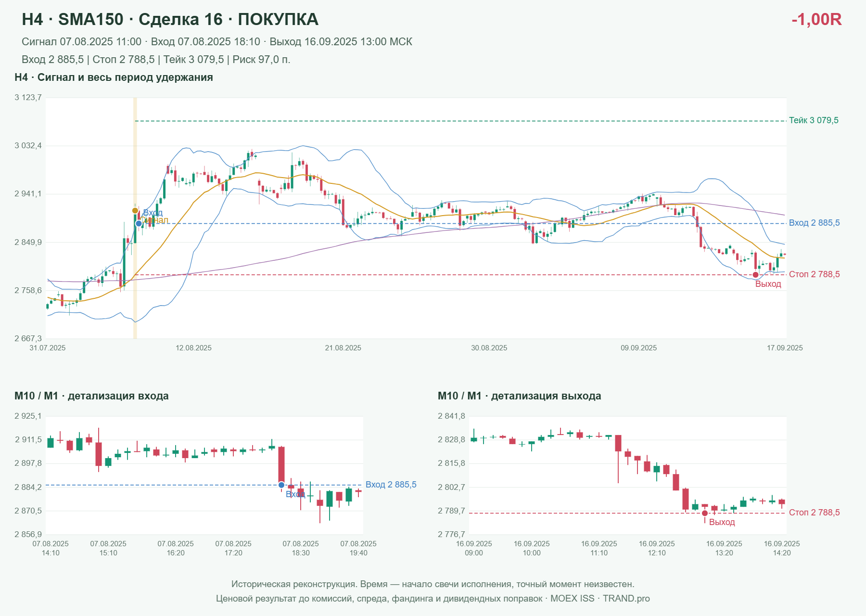The height and width of the screenshot is (616, 866).
Task: Click the 2 667,3 y-axis value
Action: (x=28, y=338)
